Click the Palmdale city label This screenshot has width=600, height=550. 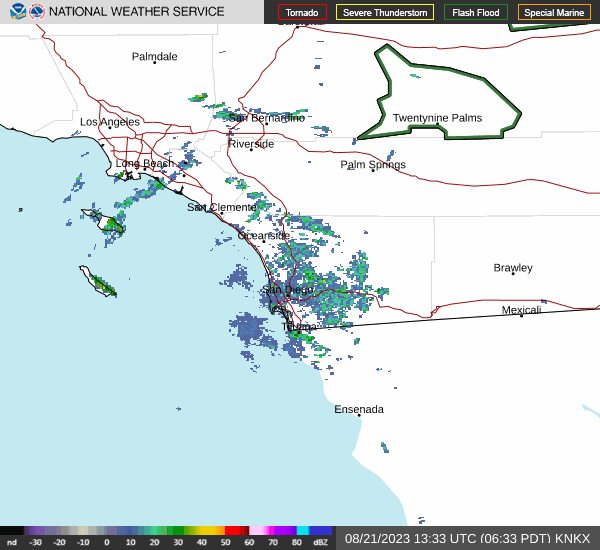coord(154,57)
